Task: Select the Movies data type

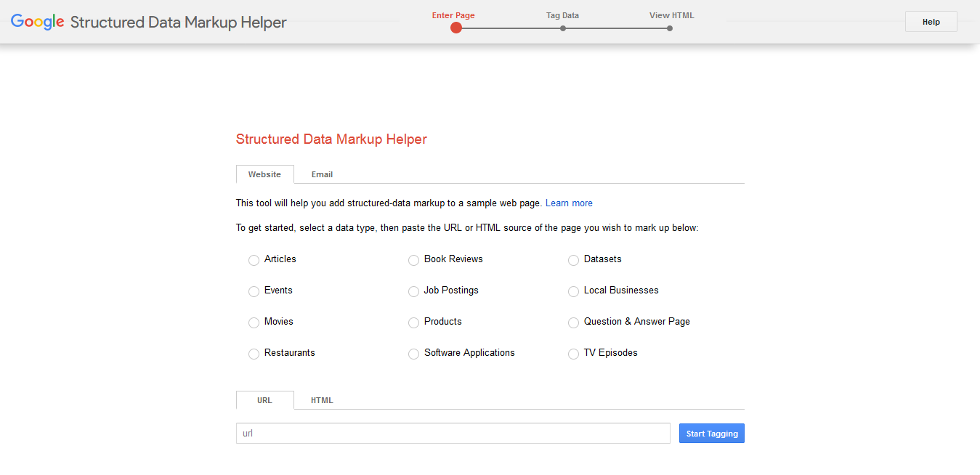Action: [254, 322]
